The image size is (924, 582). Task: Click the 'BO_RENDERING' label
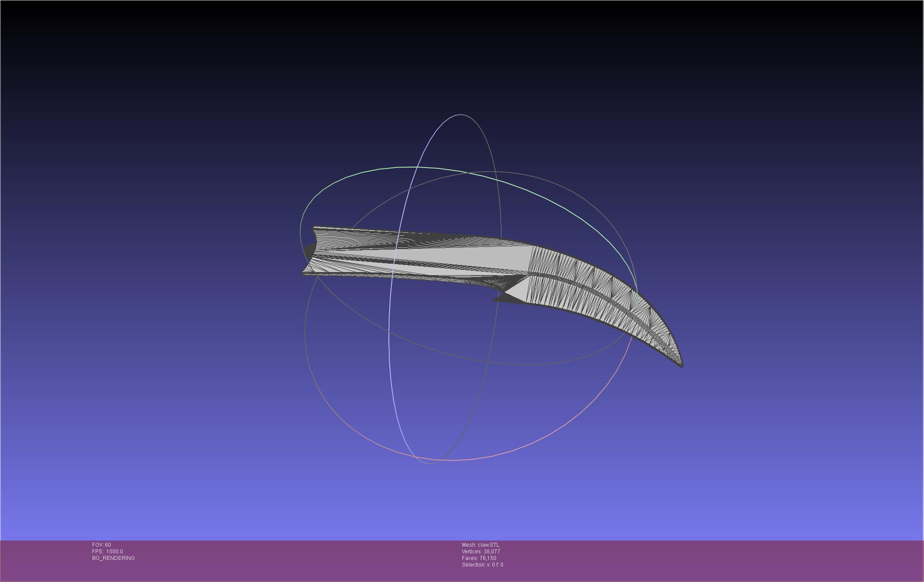(x=113, y=558)
